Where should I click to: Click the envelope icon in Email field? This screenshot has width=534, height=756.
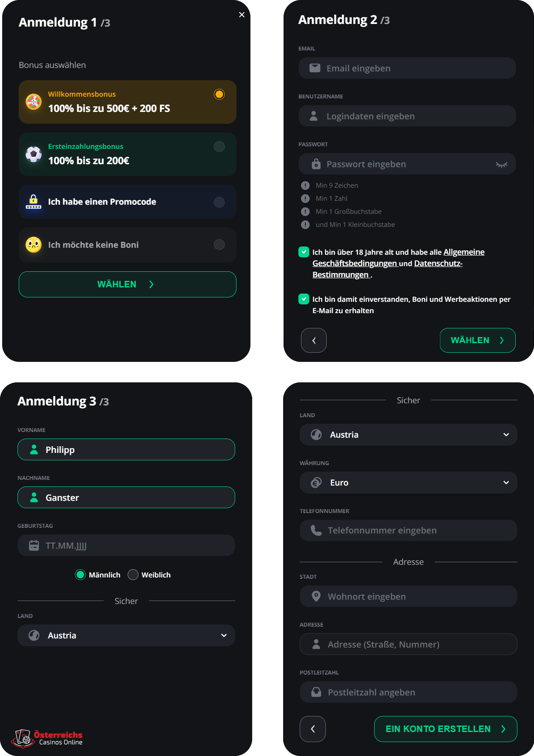click(x=314, y=68)
